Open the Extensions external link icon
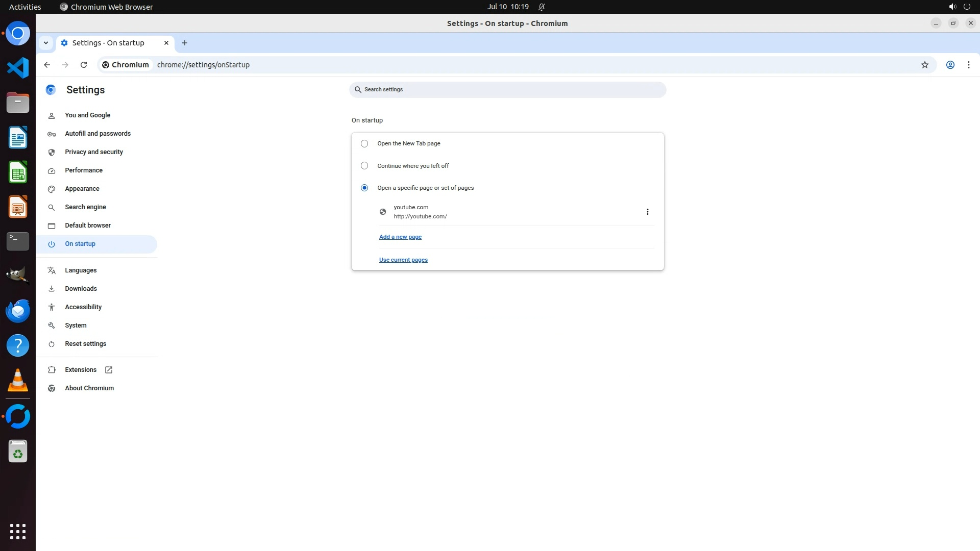980x551 pixels. pos(109,370)
